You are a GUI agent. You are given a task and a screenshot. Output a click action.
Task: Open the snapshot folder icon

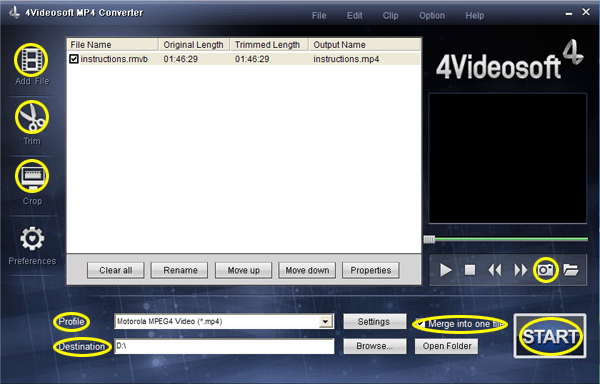pyautogui.click(x=571, y=270)
